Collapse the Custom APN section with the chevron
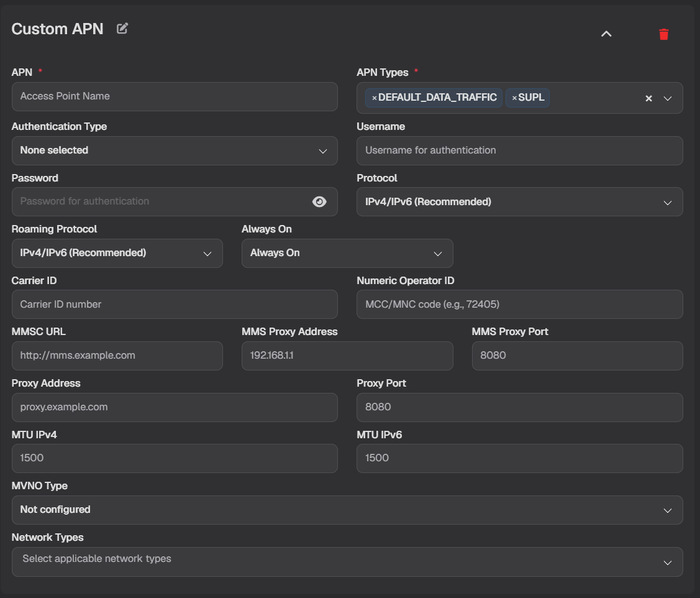Screen dimensions: 700x598 coord(606,34)
